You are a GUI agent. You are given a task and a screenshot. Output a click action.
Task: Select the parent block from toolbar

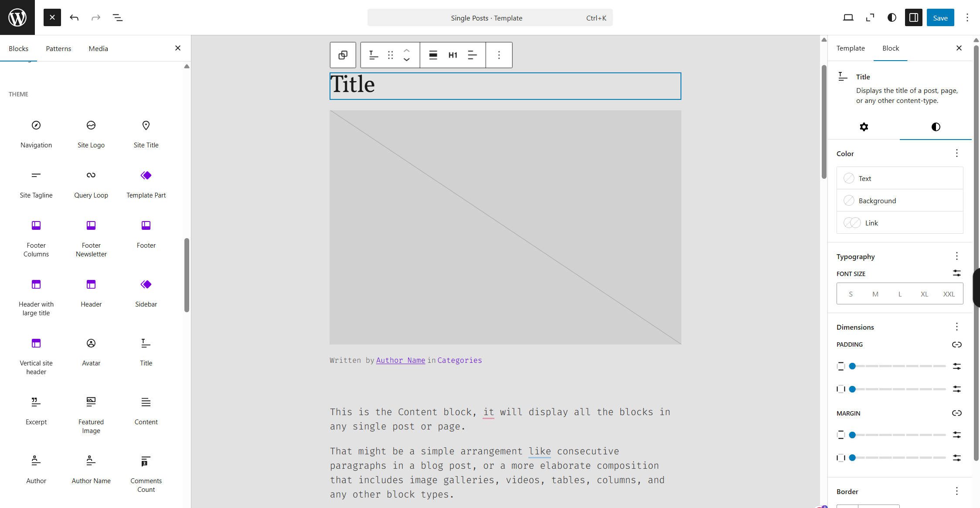[343, 55]
